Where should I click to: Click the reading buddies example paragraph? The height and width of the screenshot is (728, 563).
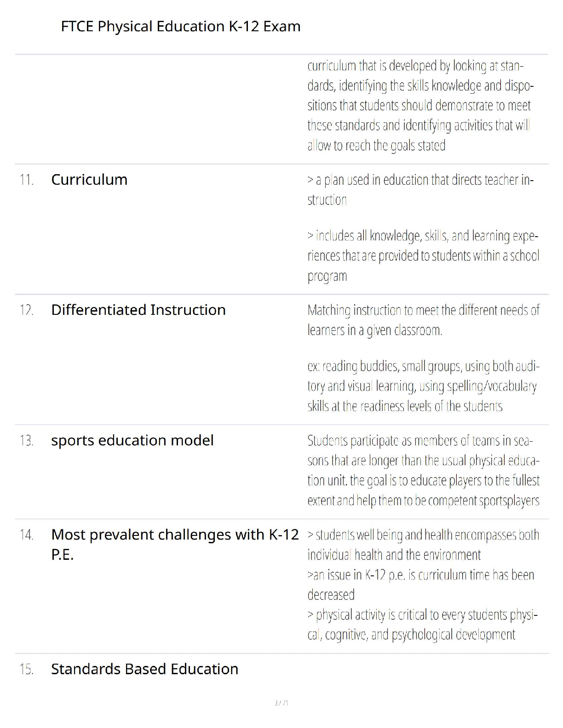pyautogui.click(x=422, y=386)
